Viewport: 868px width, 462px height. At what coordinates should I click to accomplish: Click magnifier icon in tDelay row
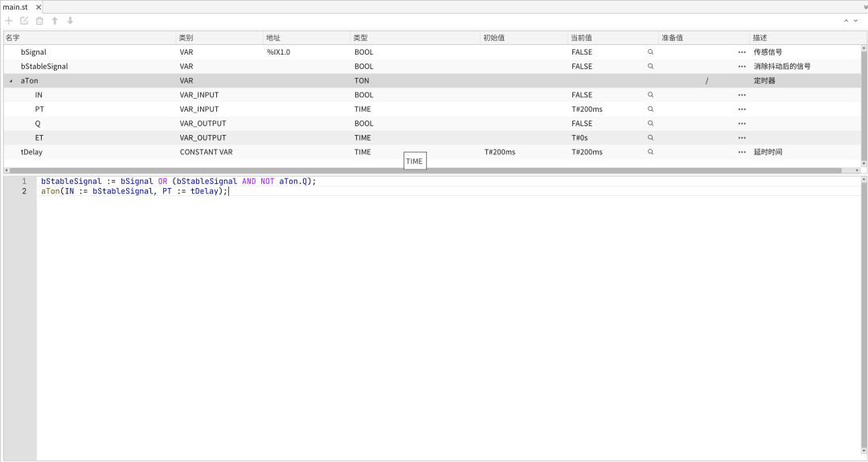click(x=650, y=152)
